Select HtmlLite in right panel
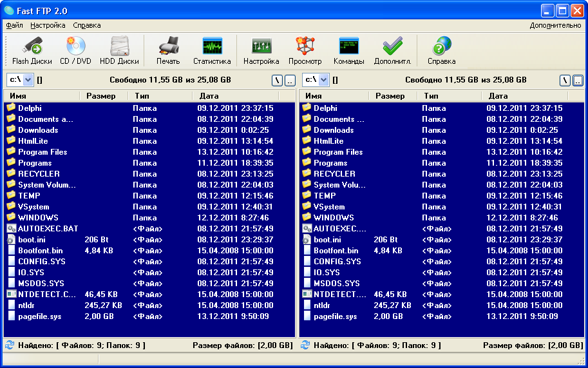Screen dimensions: 588x368 point(328,141)
